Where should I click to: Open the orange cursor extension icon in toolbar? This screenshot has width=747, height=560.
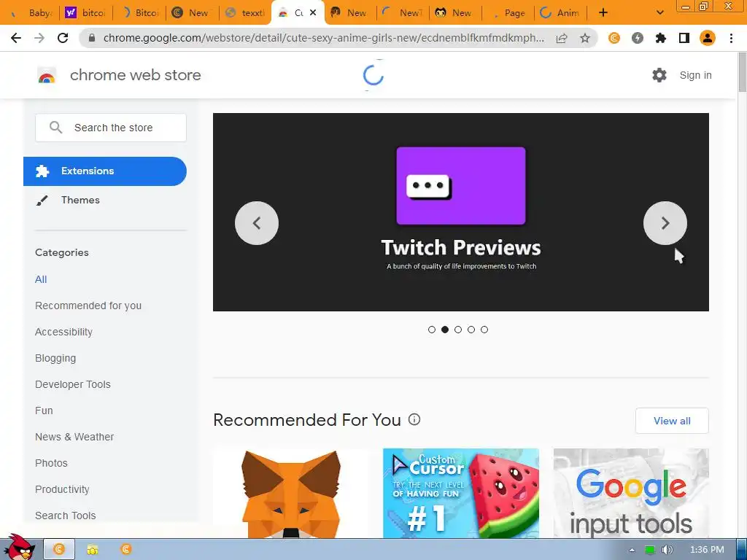click(x=614, y=38)
